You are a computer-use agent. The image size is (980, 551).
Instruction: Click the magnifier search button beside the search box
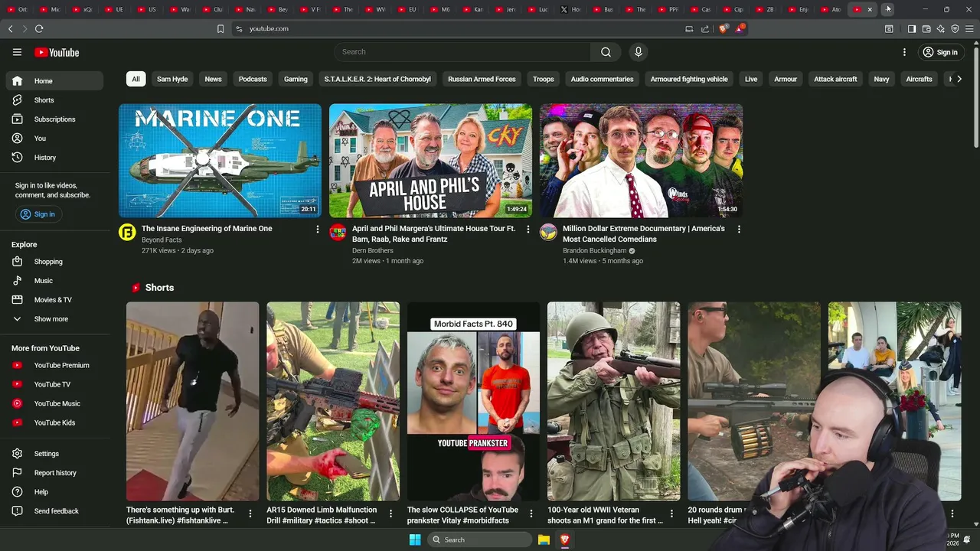click(606, 52)
